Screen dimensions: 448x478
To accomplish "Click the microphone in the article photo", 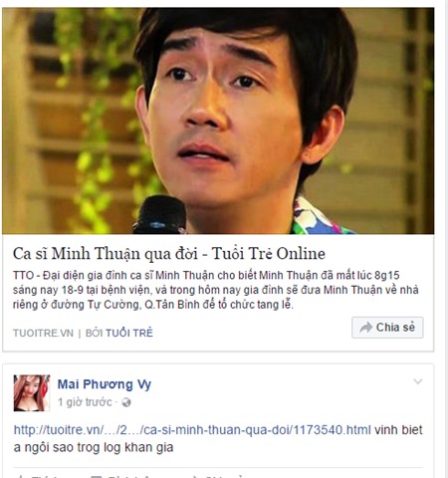I will [x=160, y=215].
